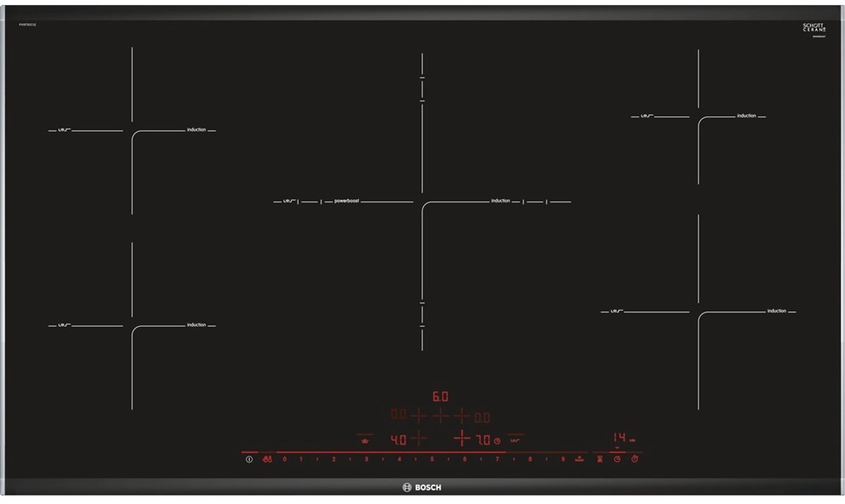
Task: Select the rear-right burner cross
Action: [462, 416]
